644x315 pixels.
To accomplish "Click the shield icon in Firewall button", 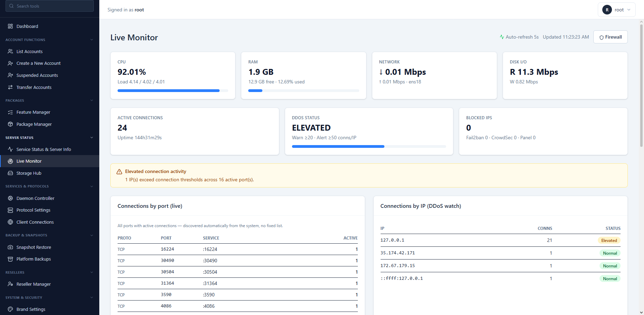I will click(601, 37).
